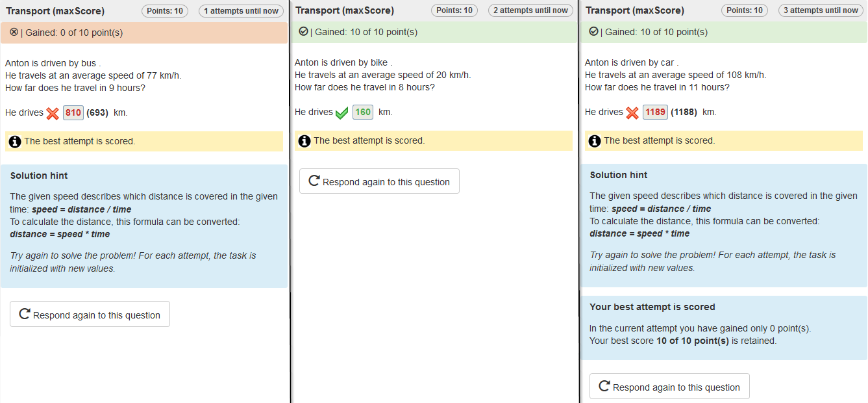Click the red X icon beside answer 810
Viewport: 868px width, 403px height.
point(53,113)
